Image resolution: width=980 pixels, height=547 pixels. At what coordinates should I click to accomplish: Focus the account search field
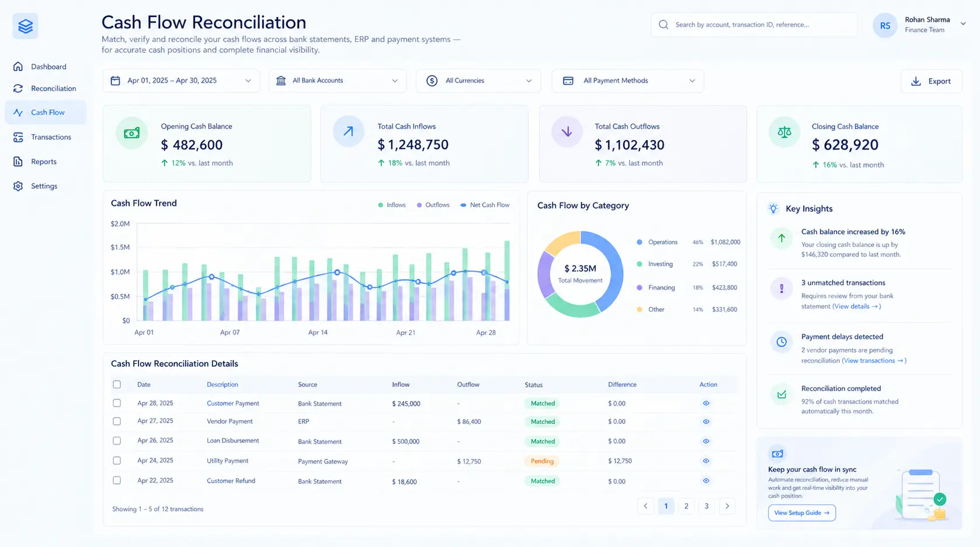pos(754,25)
